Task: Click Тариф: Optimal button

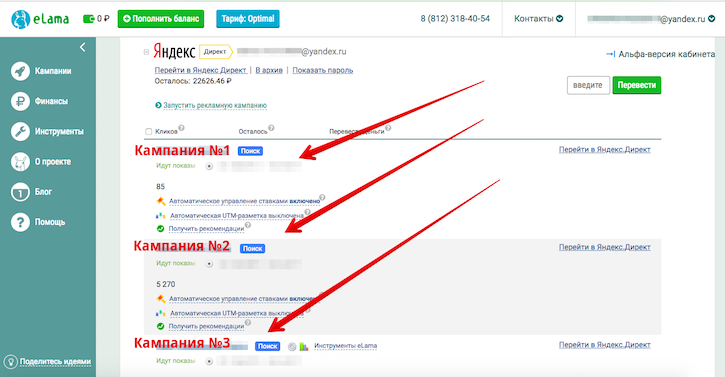Action: coord(248,19)
